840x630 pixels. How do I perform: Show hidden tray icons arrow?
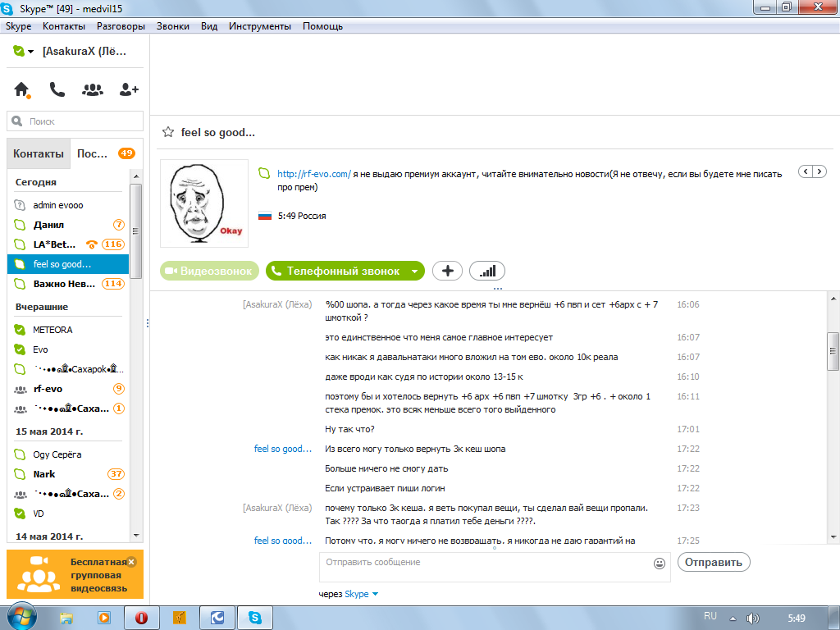point(733,619)
